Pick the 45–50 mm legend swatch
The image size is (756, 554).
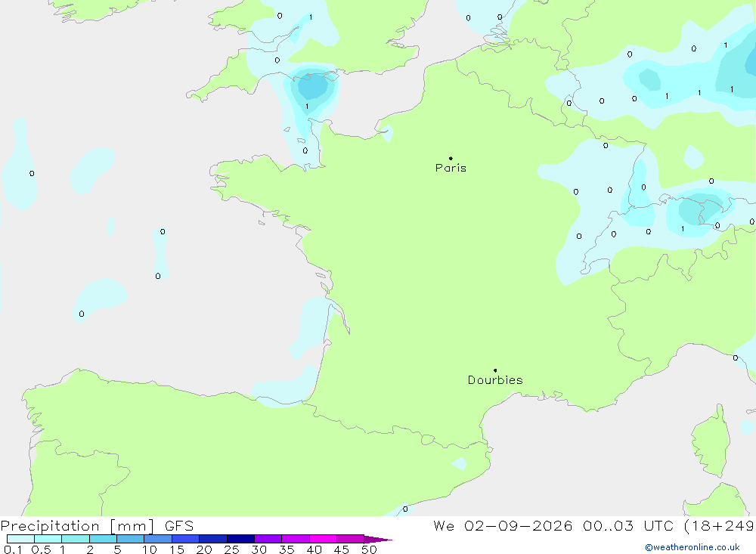(x=351, y=539)
